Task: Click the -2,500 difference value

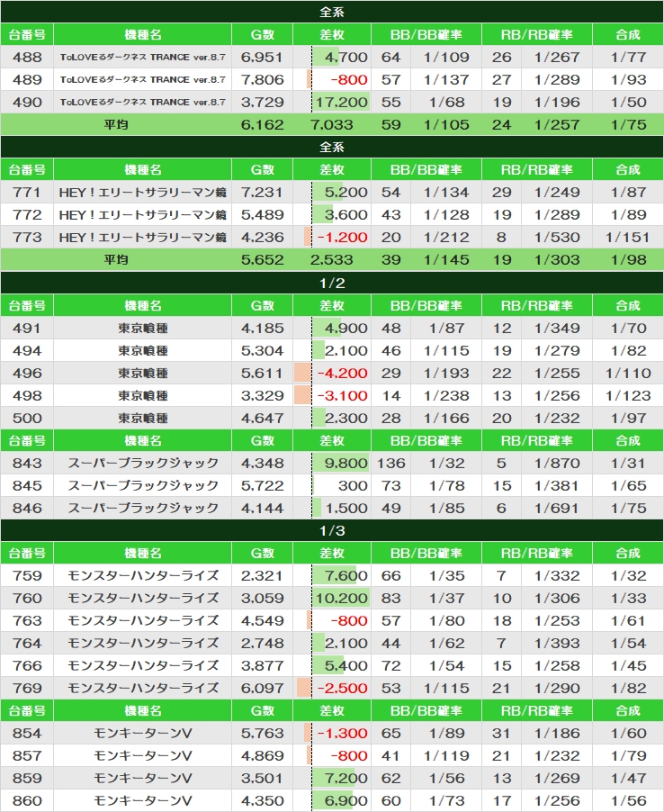Action: (x=342, y=689)
